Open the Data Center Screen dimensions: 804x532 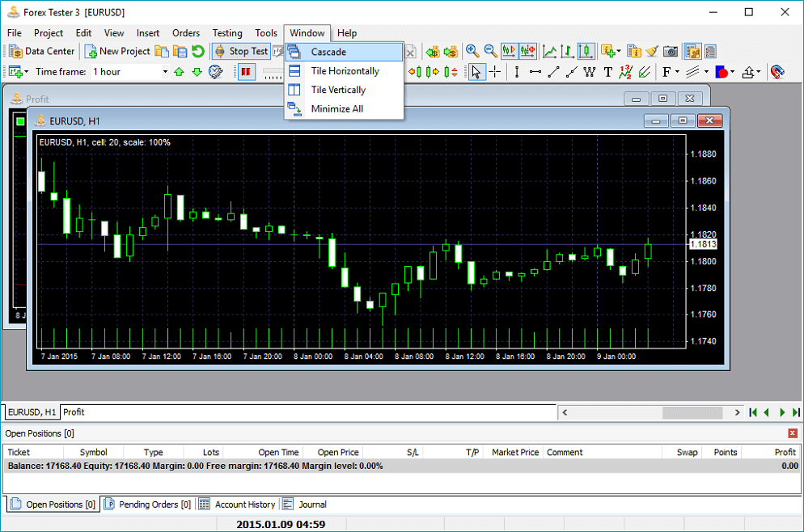click(x=42, y=51)
